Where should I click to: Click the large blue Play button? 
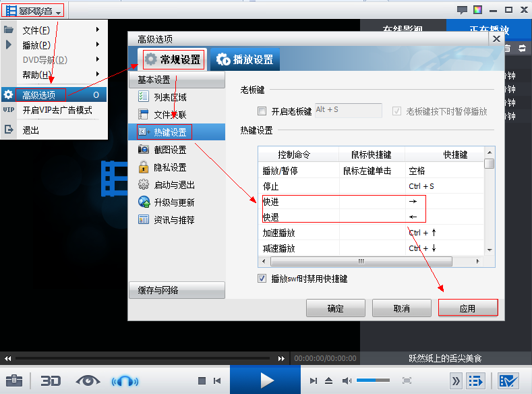point(265,380)
